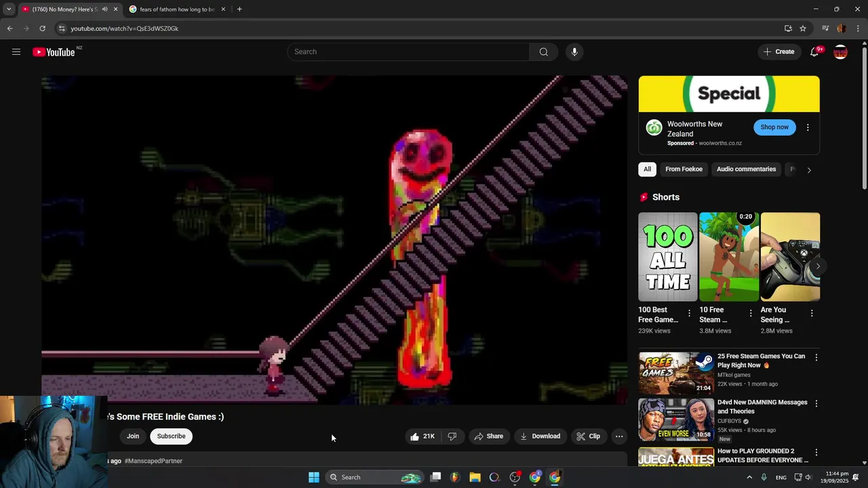
Task: Like the video with thumbs up
Action: 422,436
